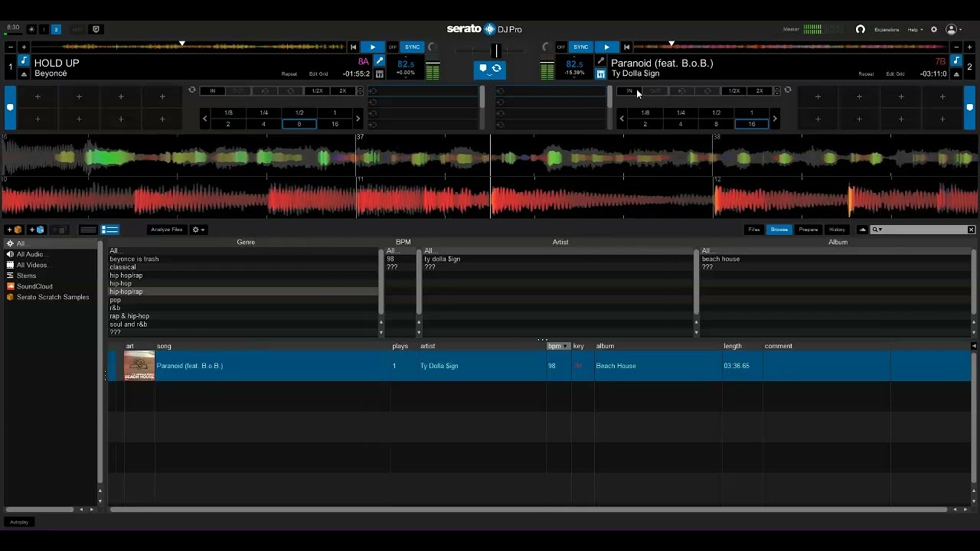This screenshot has width=980, height=551.
Task: Toggle deck 2 loop reloop icon
Action: [x=787, y=90]
